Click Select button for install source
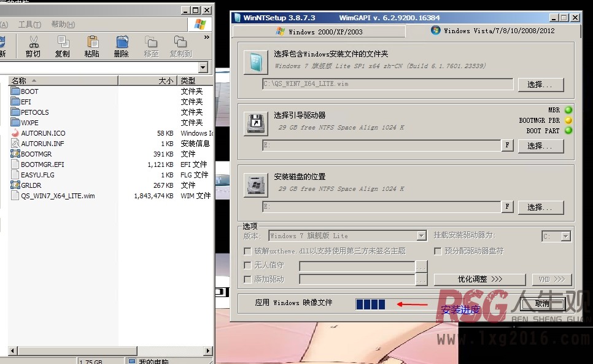 point(541,85)
